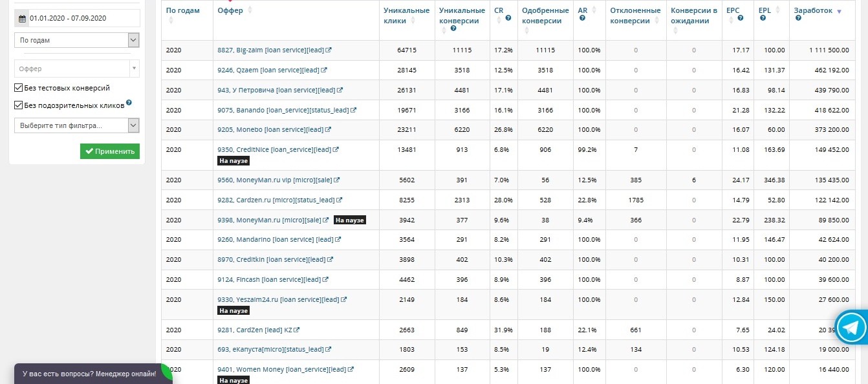
Task: Sort table by Уникальные клики column header
Action: [406, 16]
